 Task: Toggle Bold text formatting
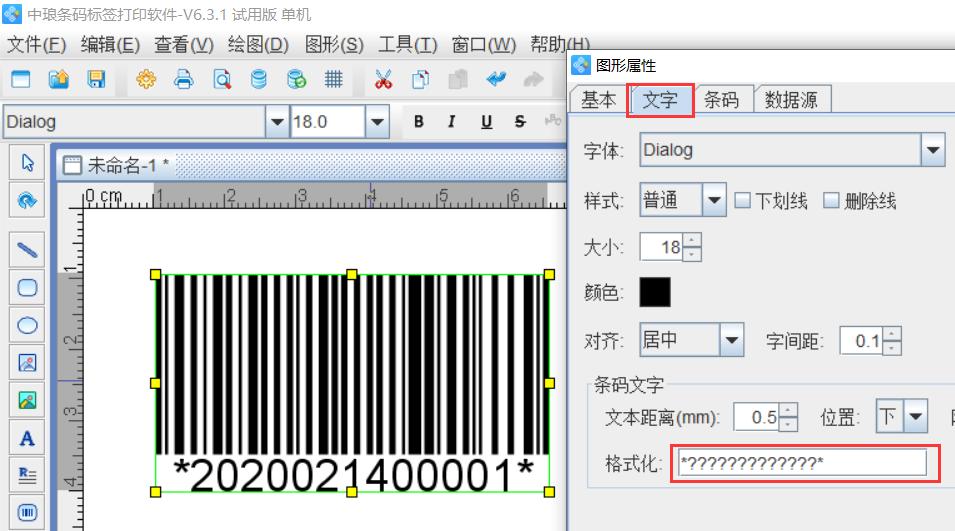(x=418, y=122)
